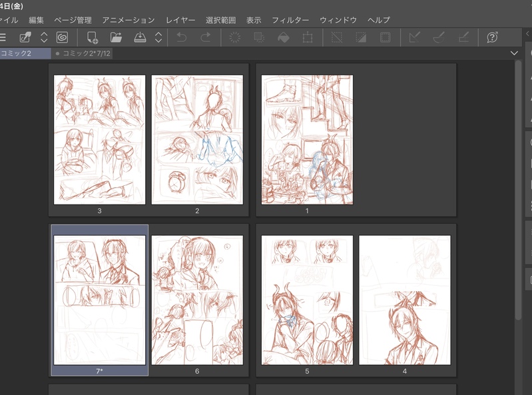The image size is (532, 395).
Task: Click the hamburger menu icon in toolbar
Action: 3,37
